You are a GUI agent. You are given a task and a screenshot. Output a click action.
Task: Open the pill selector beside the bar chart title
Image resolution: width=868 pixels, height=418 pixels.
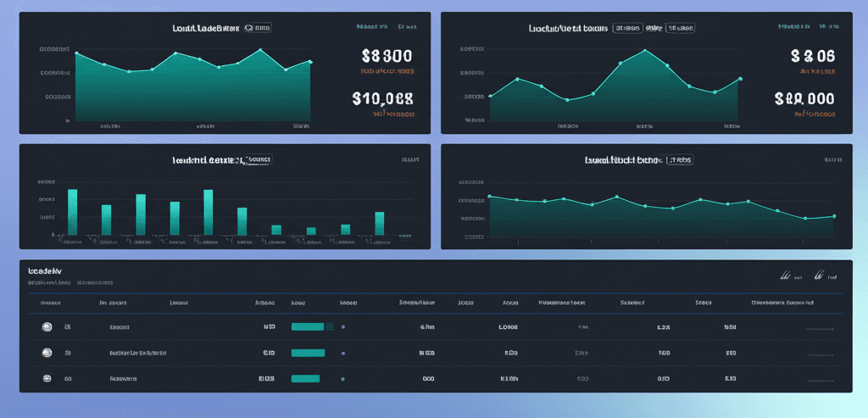[x=259, y=159]
